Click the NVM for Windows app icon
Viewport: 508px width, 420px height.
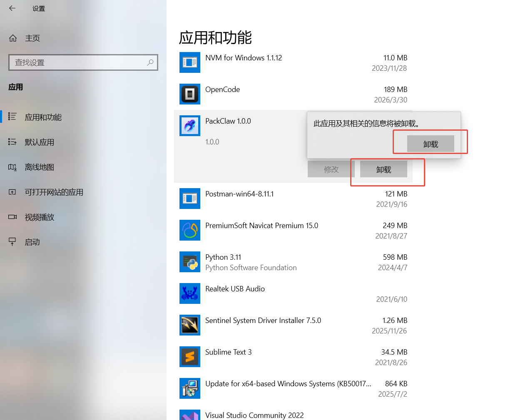click(x=190, y=62)
